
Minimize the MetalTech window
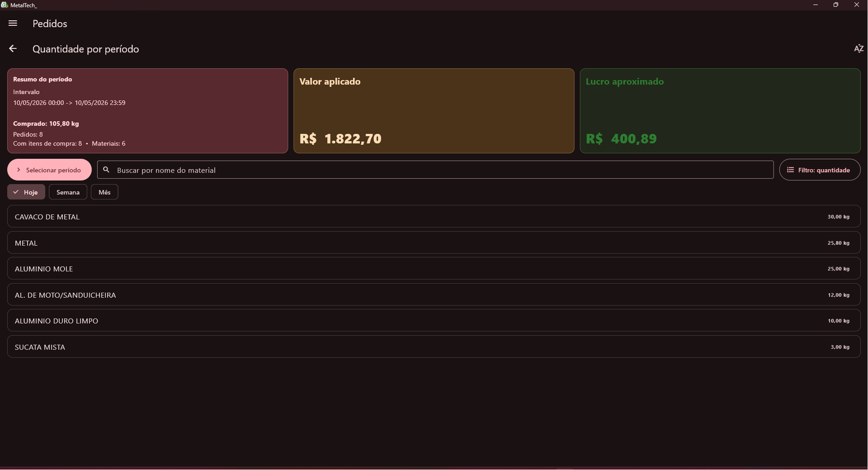(x=816, y=5)
